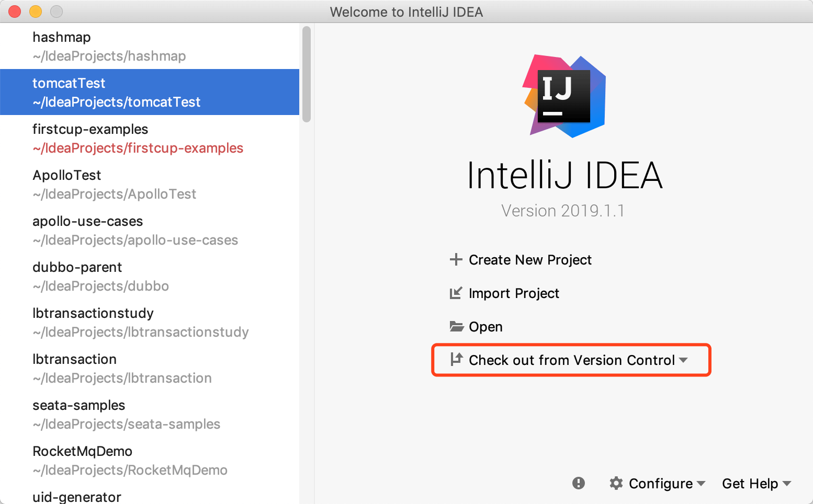Screen dimensions: 813x504
Task: Open the ApolloTest recent project
Action: point(114,184)
